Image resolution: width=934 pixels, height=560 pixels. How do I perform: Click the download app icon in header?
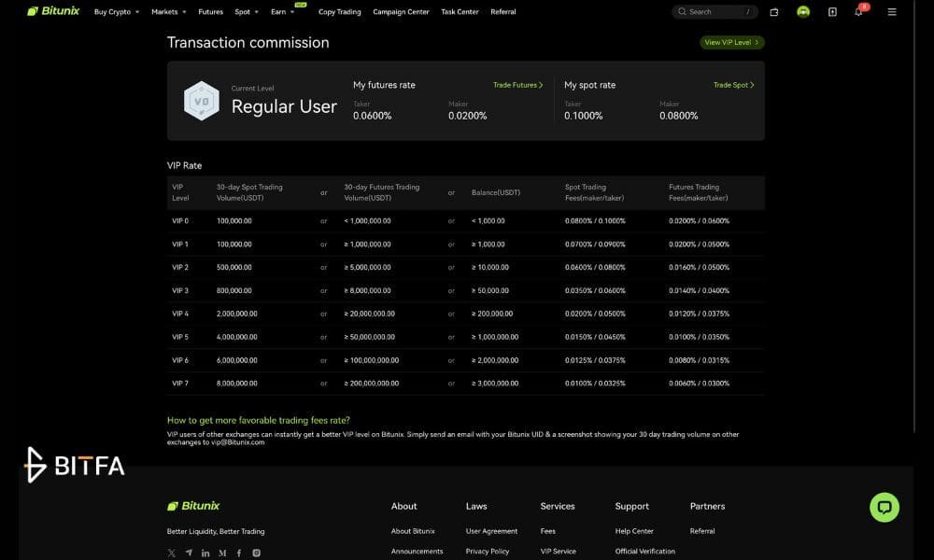coord(832,12)
